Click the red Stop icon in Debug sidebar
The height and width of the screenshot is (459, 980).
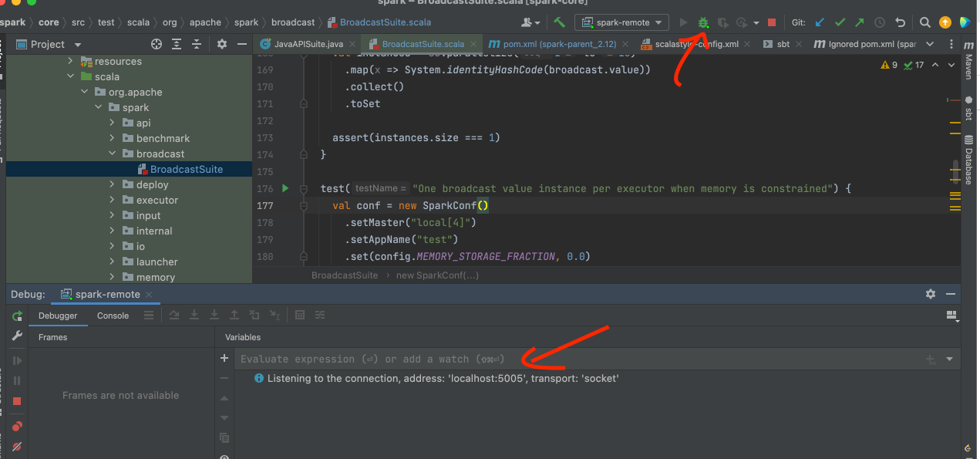[17, 401]
